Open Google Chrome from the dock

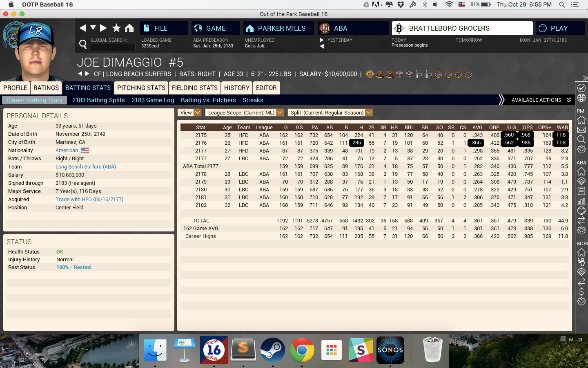click(x=302, y=350)
